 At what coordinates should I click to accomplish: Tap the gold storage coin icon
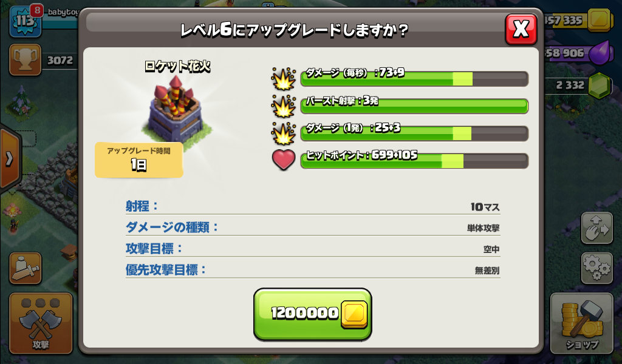tap(598, 19)
